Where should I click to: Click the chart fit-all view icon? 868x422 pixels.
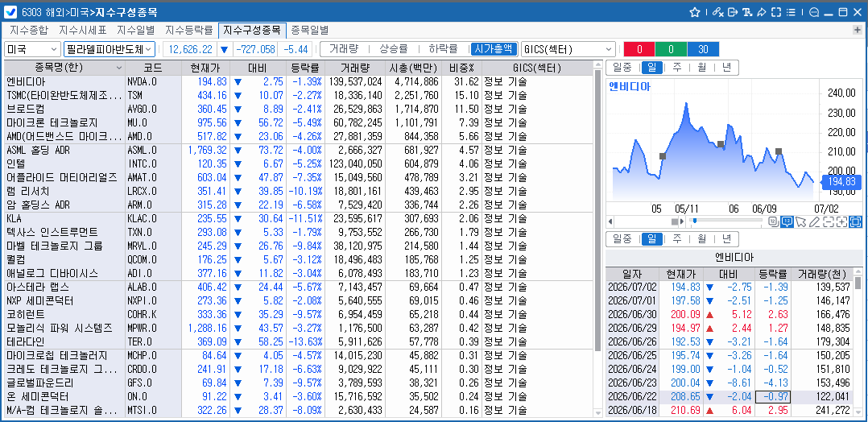[856, 222]
